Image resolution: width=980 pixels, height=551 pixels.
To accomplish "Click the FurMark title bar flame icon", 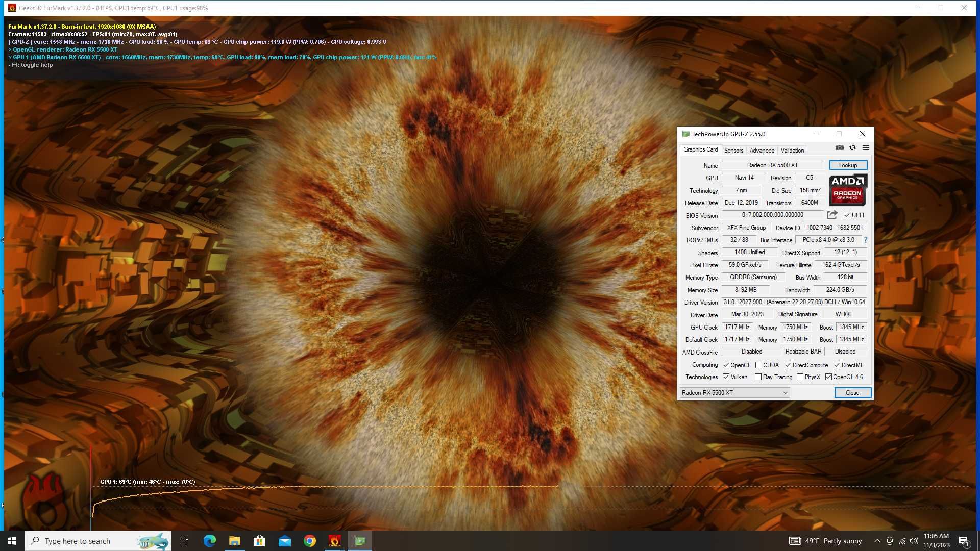I will pyautogui.click(x=12, y=8).
